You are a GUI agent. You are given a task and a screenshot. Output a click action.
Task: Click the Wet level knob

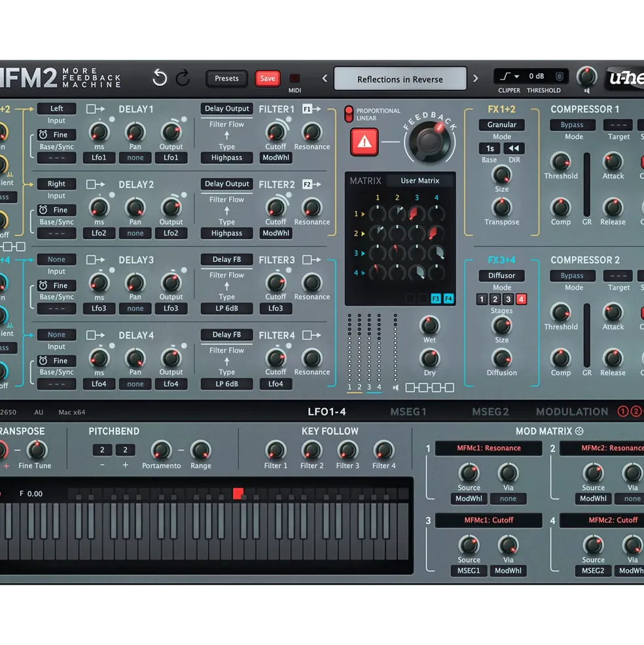[x=429, y=325]
